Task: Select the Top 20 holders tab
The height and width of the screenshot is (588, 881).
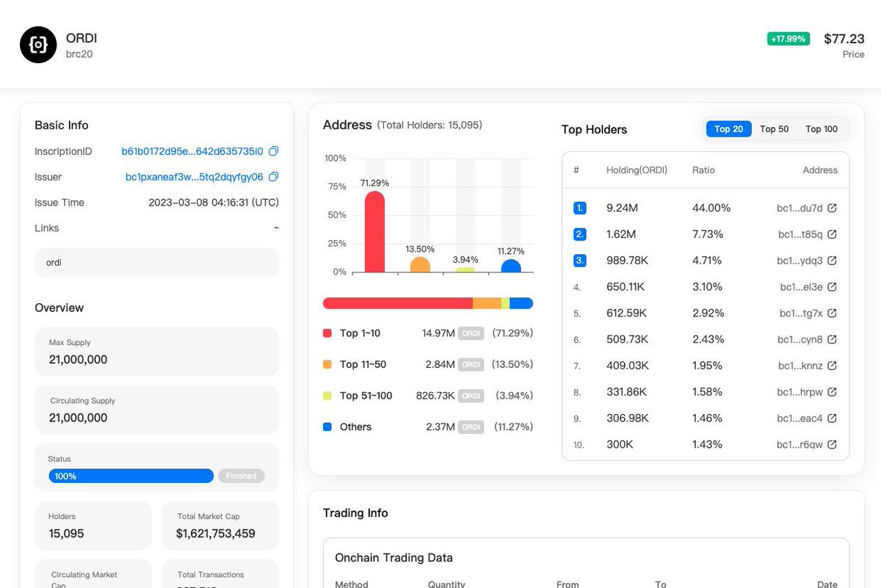Action: [728, 129]
